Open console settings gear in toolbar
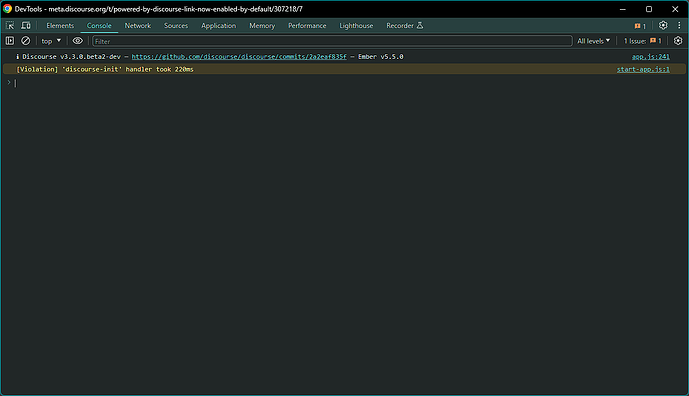689x396 pixels. click(678, 41)
